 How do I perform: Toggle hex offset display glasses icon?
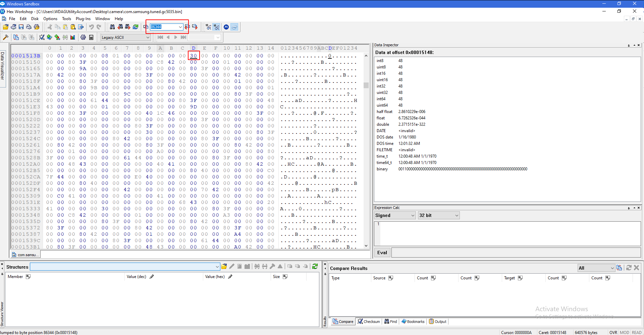click(x=216, y=27)
